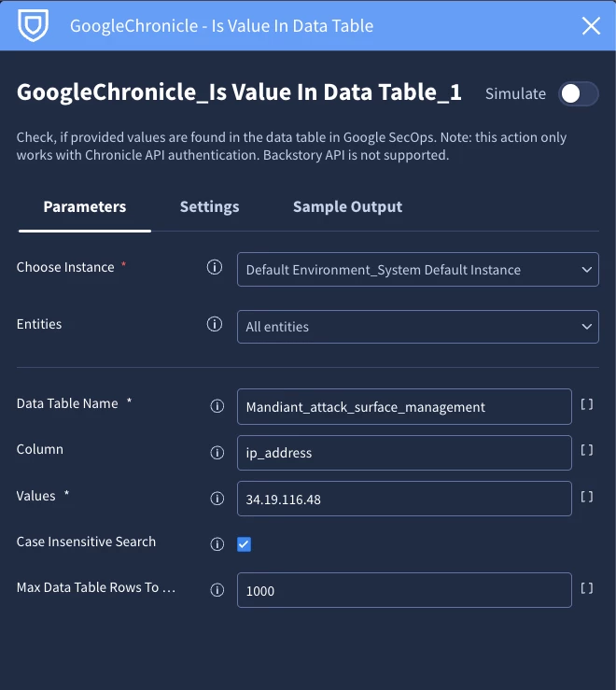Close the Is Value In Data Table dialog
Screen dimensions: 616x690
(x=591, y=25)
